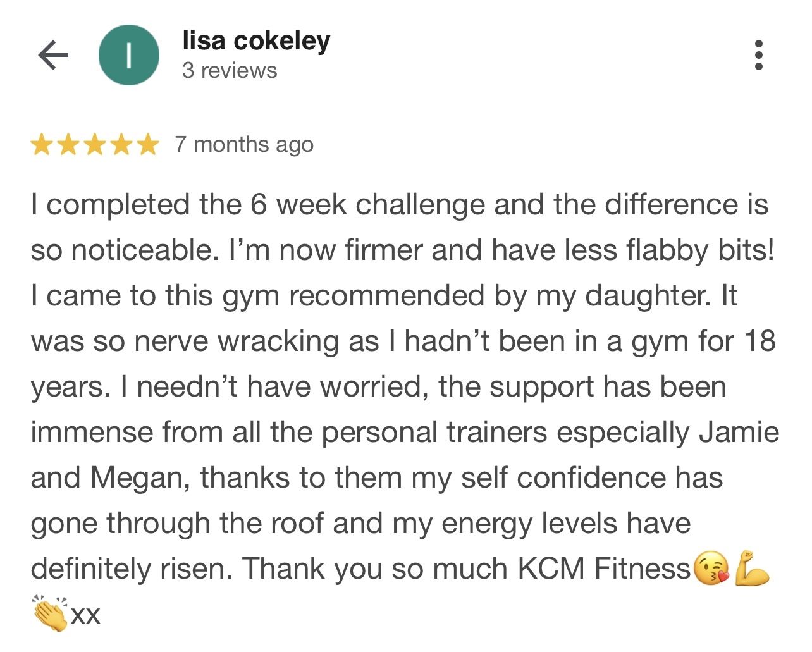Click the "7 months ago" timestamp

[244, 145]
